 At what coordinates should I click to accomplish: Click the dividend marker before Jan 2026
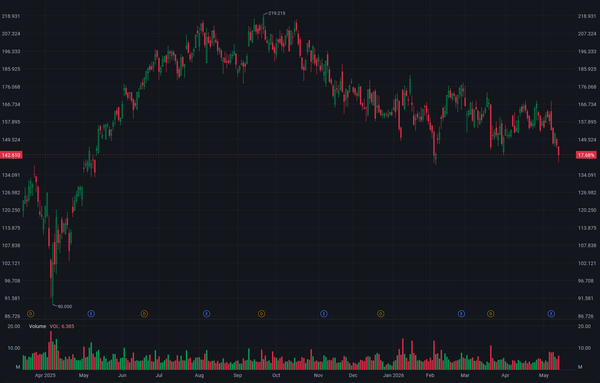[380, 314]
